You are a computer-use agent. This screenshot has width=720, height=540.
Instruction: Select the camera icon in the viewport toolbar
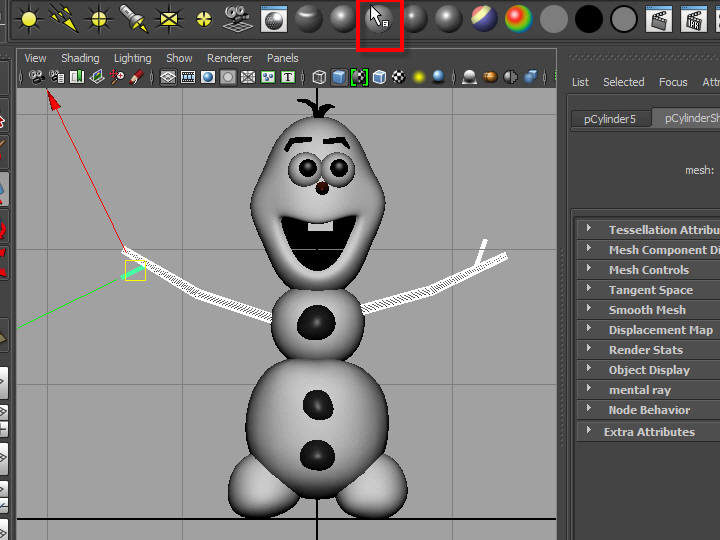tap(37, 77)
